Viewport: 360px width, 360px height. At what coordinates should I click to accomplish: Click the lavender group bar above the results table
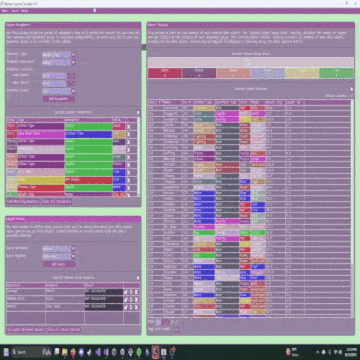[268, 73]
